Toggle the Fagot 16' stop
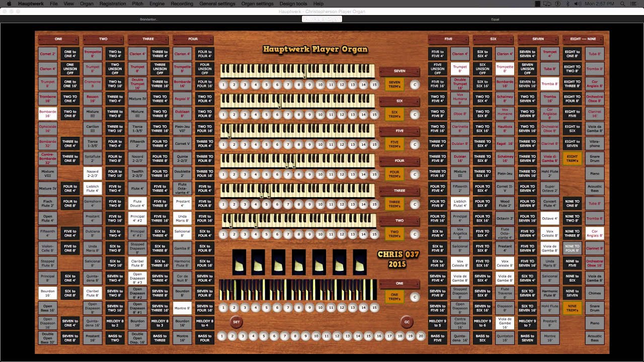The height and width of the screenshot is (362, 644). click(505, 143)
